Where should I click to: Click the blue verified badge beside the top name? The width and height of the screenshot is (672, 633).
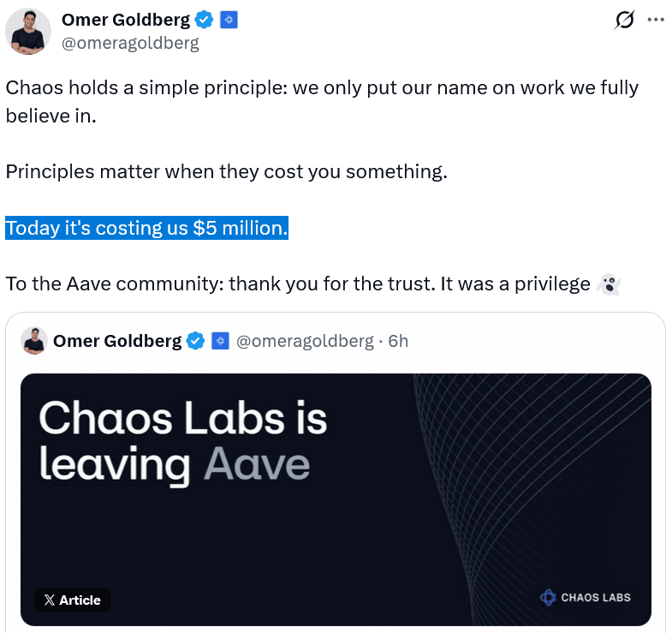click(x=204, y=20)
